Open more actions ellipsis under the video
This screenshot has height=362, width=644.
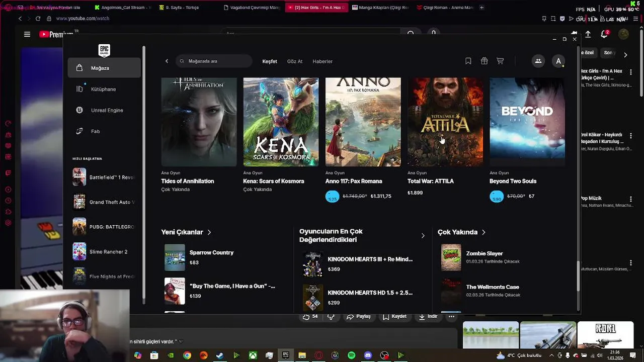[451, 316]
